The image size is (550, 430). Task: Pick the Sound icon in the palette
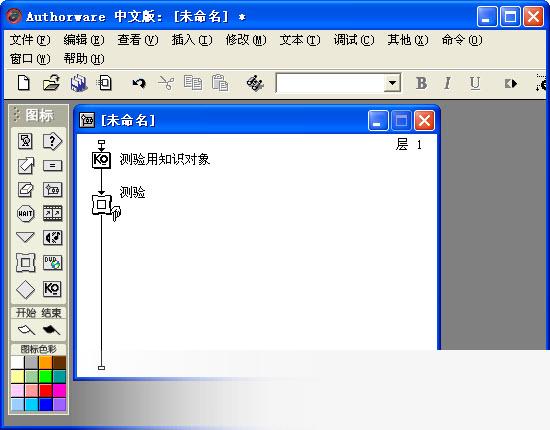(x=52, y=237)
